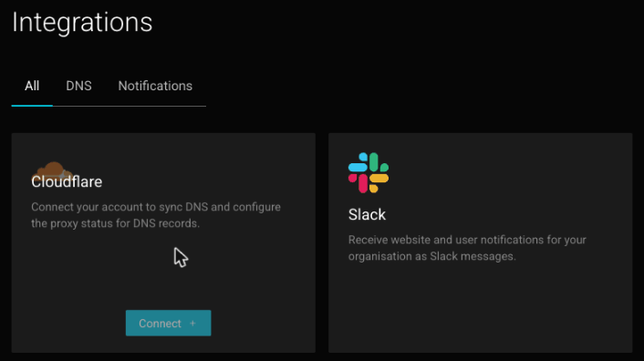This screenshot has width=644, height=361.
Task: Switch to the DNS tab
Action: (x=78, y=86)
